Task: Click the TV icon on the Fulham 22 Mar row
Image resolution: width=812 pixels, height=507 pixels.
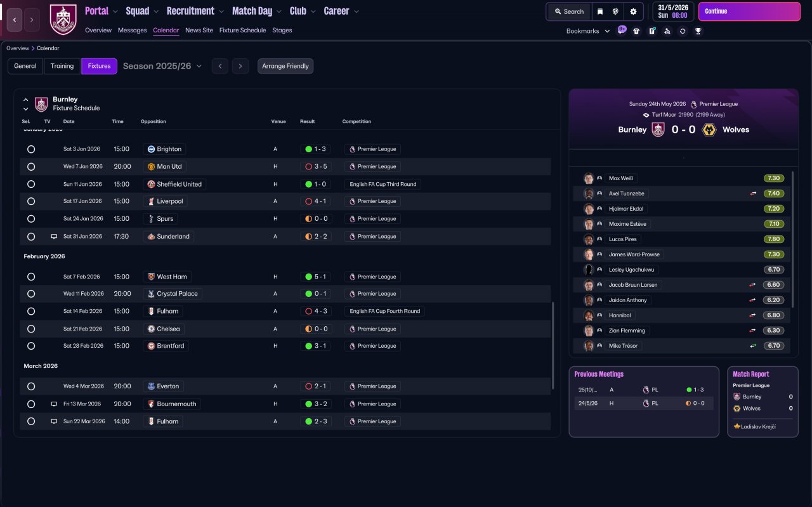Action: [54, 421]
